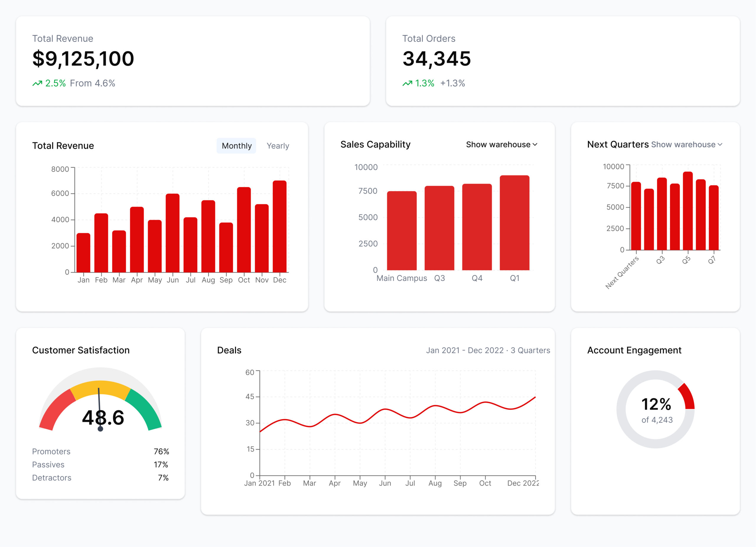Switch to the Yearly revenue view
Image resolution: width=756 pixels, height=547 pixels.
278,146
